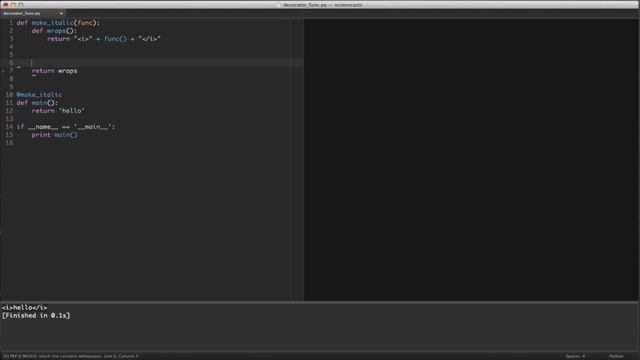
Task: Click the 'return wraps' line
Action: pos(54,71)
